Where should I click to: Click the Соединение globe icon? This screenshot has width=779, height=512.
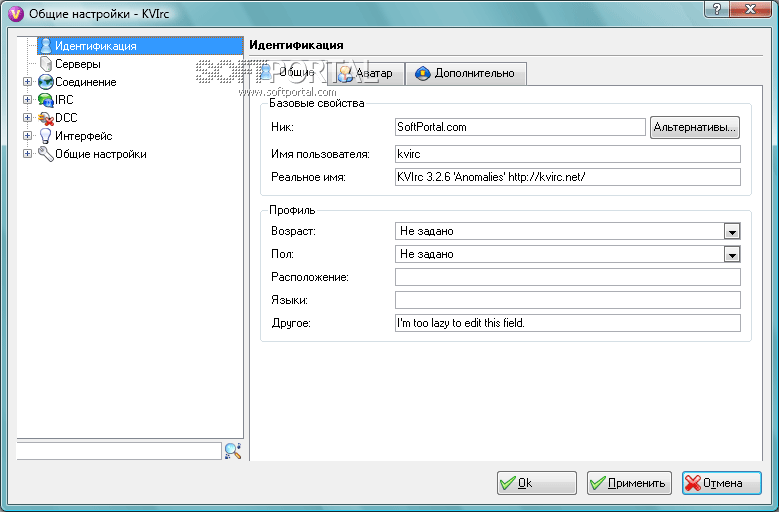click(x=46, y=82)
